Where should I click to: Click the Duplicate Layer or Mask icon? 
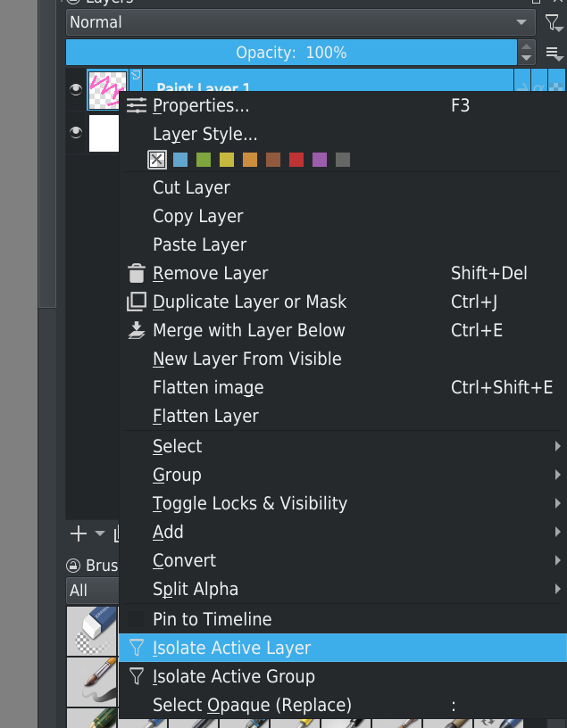click(136, 302)
